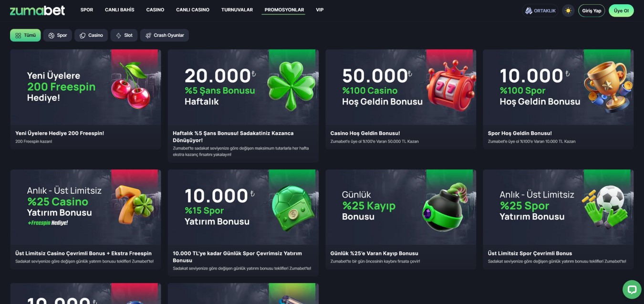
Task: Filter promotions by Spor category
Action: [58, 35]
